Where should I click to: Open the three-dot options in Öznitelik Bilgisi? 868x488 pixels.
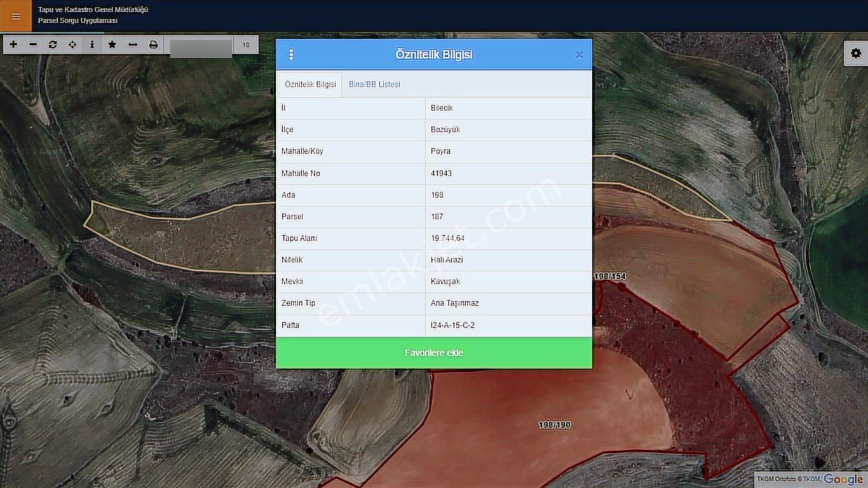tap(291, 55)
